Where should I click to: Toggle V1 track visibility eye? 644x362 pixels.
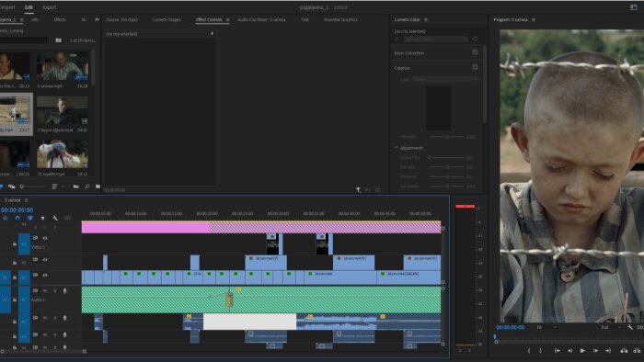pos(45,275)
